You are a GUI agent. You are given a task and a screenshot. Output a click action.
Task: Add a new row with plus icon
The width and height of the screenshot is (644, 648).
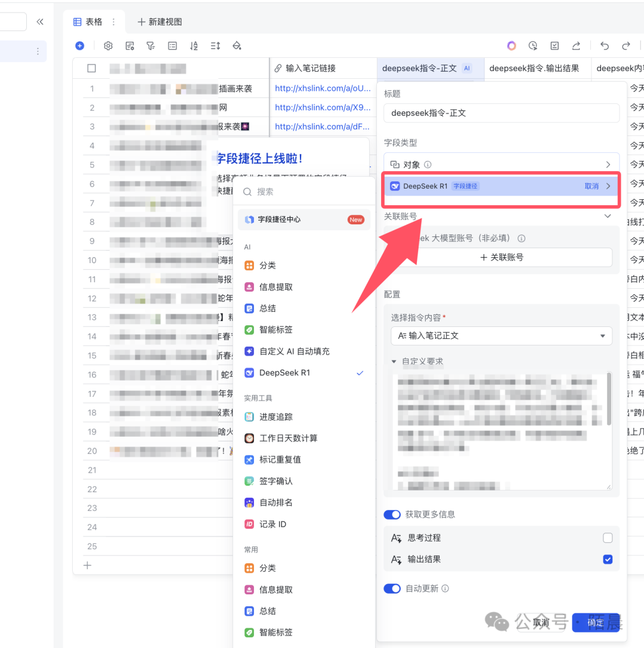87,565
